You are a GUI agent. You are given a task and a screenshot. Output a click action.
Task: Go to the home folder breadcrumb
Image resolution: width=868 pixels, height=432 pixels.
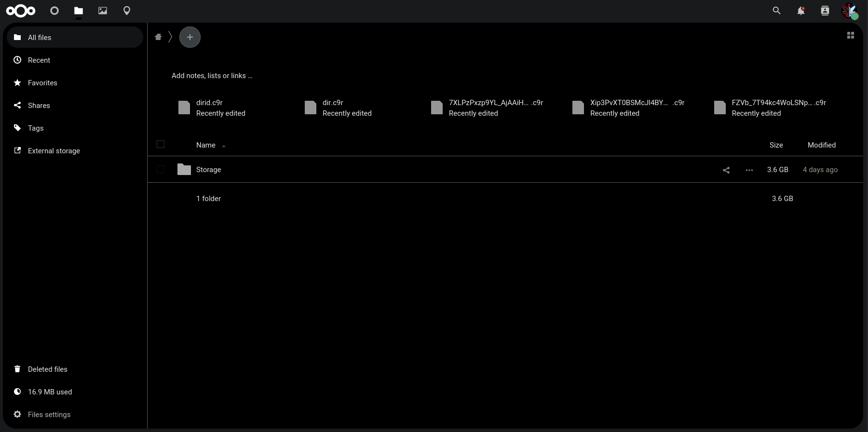[158, 37]
